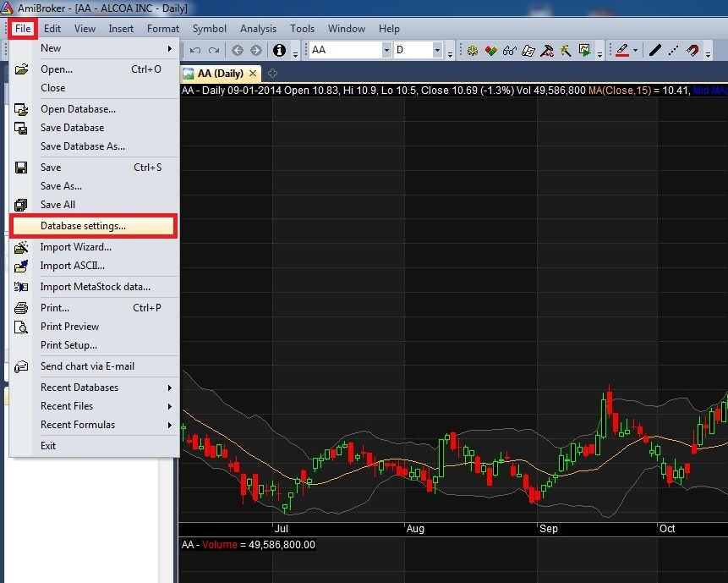
Task: Choose Save (Ctrl+S) menu entry
Action: 94,168
